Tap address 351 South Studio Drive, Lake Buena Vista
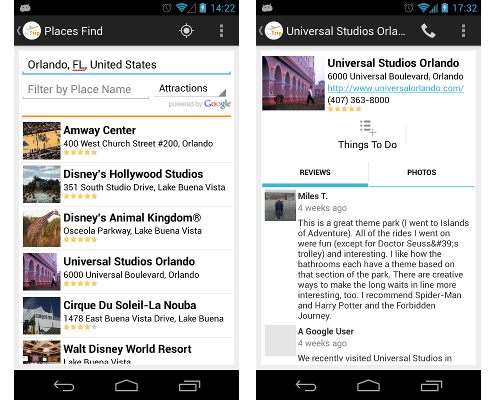Image resolution: width=500 pixels, height=400 pixels. coord(144,187)
